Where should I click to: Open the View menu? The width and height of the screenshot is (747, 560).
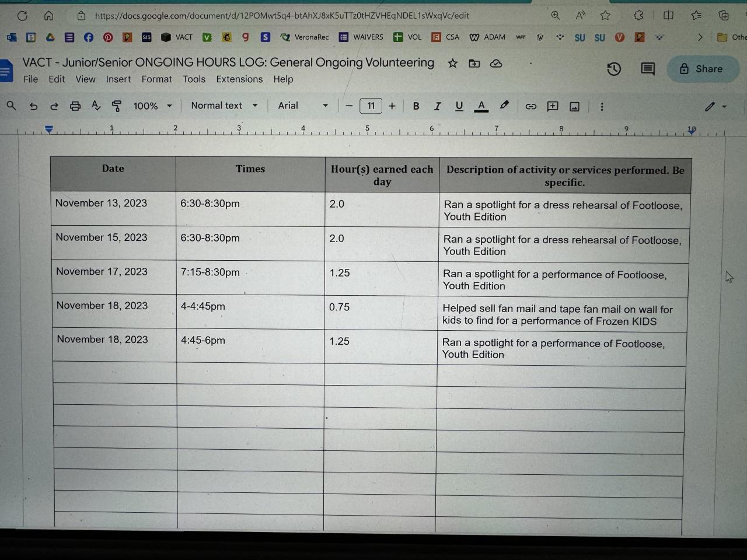click(85, 79)
